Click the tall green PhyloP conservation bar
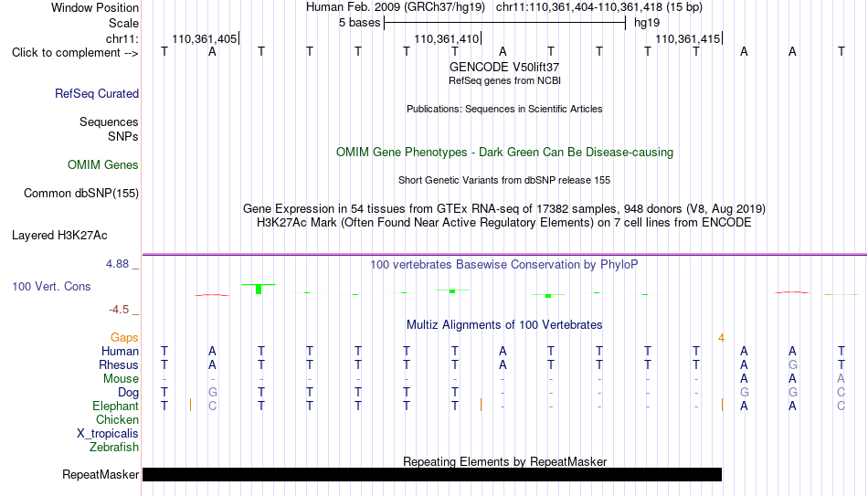The height and width of the screenshot is (496, 868). (259, 289)
